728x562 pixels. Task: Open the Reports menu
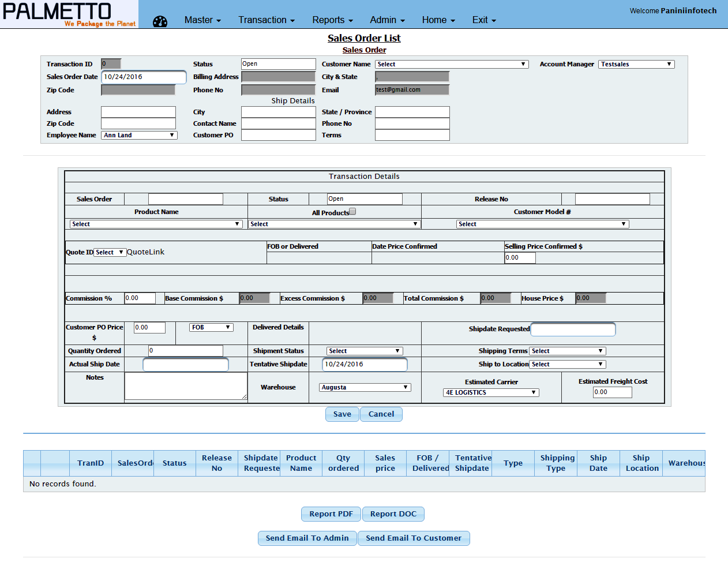click(x=332, y=20)
